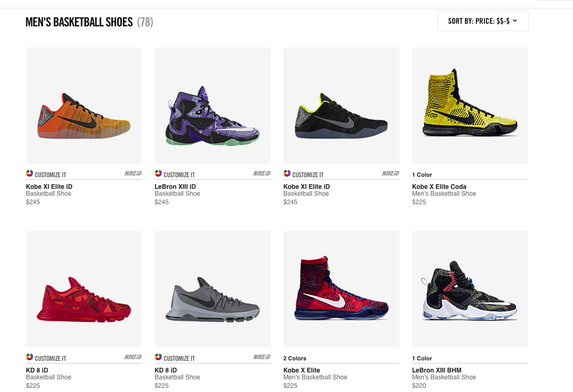
Task: Click the color wheel icon under orange Kobe XI
Action: coord(30,174)
